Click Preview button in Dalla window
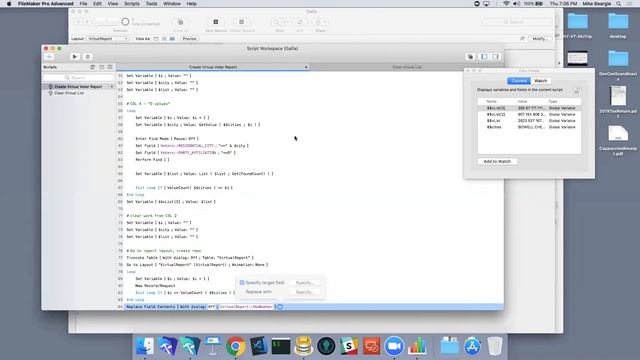This screenshot has height=360, width=640. point(189,39)
